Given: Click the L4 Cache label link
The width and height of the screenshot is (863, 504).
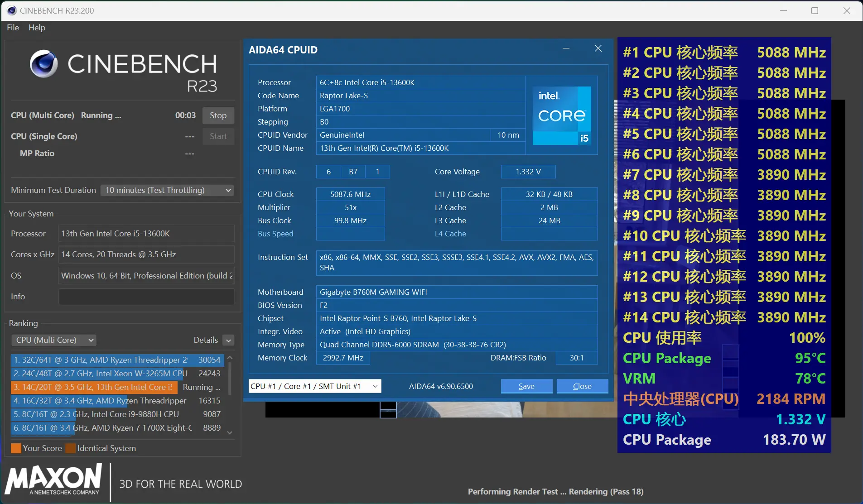Looking at the screenshot, I should point(450,234).
